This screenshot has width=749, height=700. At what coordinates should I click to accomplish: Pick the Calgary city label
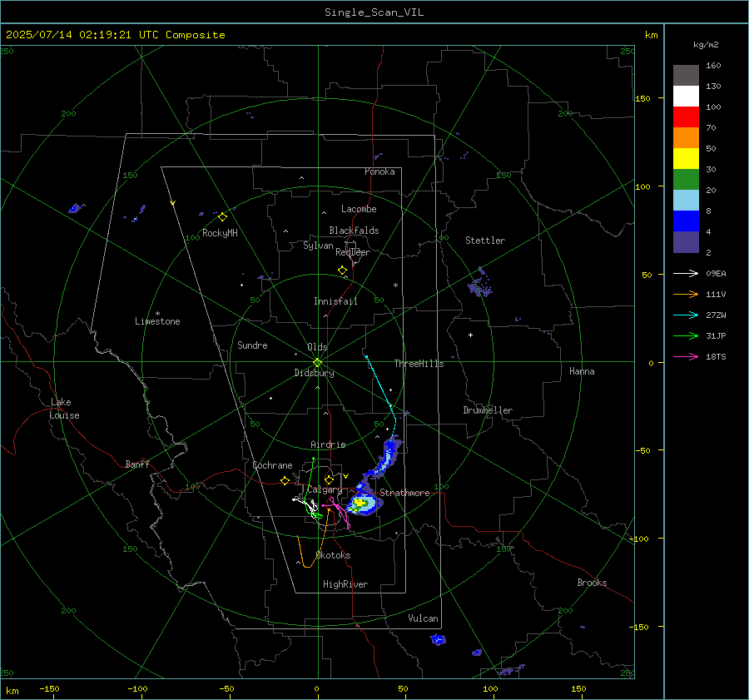click(x=325, y=489)
